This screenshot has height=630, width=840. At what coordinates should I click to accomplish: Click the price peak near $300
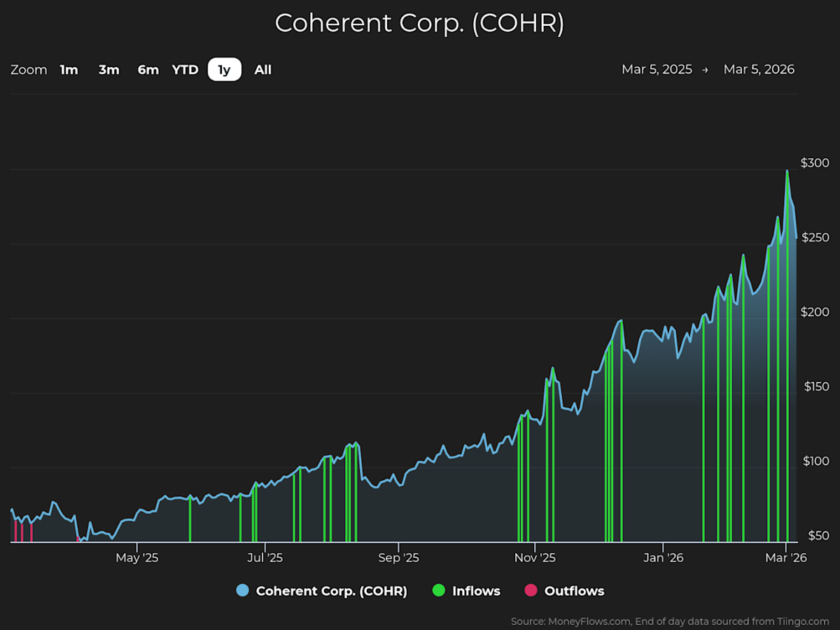(x=787, y=171)
